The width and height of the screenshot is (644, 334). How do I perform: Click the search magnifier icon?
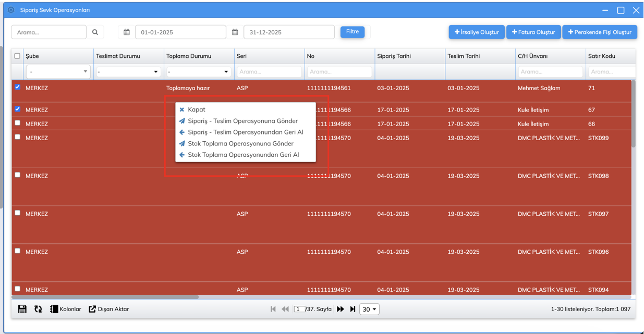coord(95,32)
